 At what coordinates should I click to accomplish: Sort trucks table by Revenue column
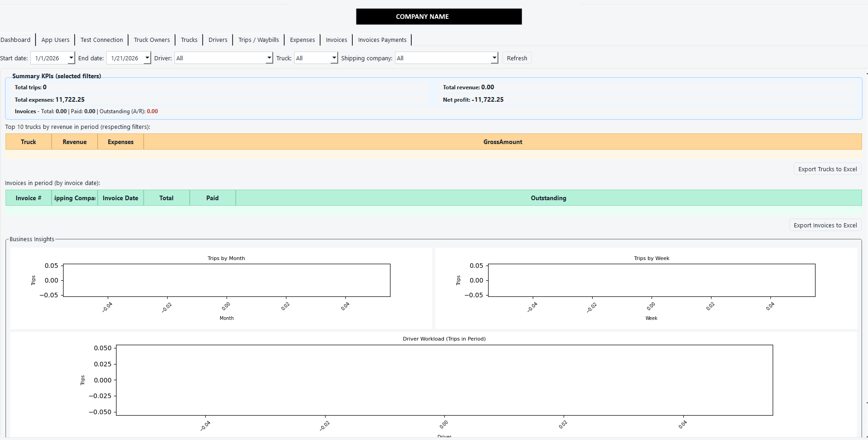pos(75,142)
